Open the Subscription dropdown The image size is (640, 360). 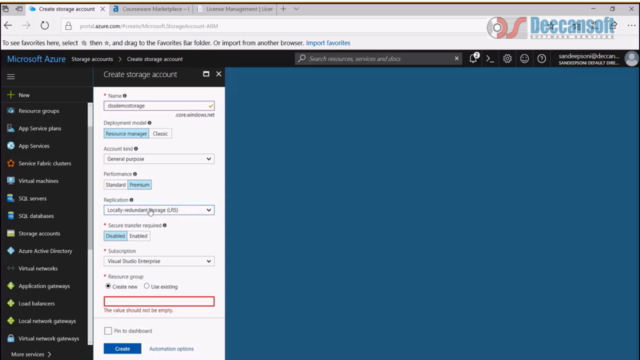click(x=159, y=261)
